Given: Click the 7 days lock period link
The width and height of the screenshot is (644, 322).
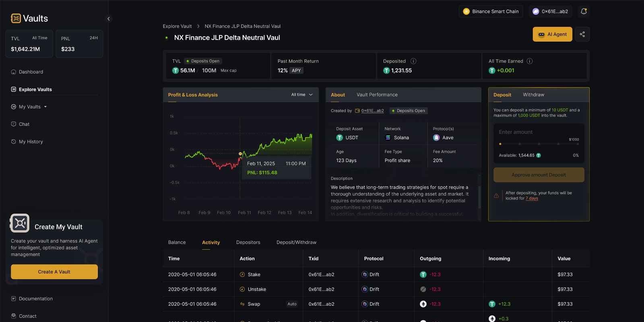Looking at the screenshot, I should point(532,198).
